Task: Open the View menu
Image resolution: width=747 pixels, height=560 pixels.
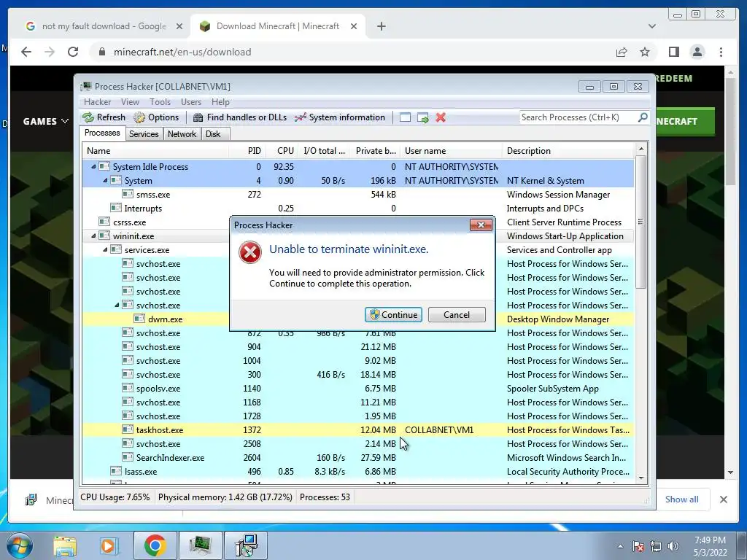Action: click(x=130, y=102)
